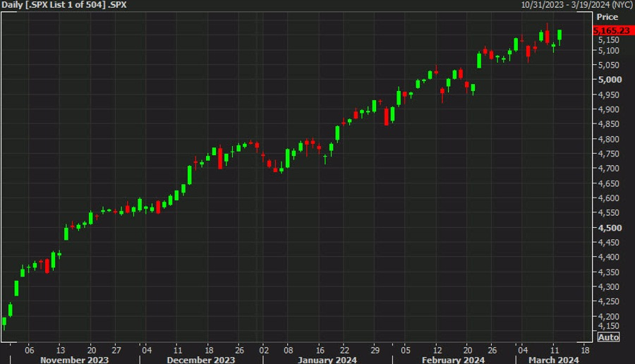Click the 4,250 price axis label
This screenshot has width=635, height=364.
(x=609, y=301)
